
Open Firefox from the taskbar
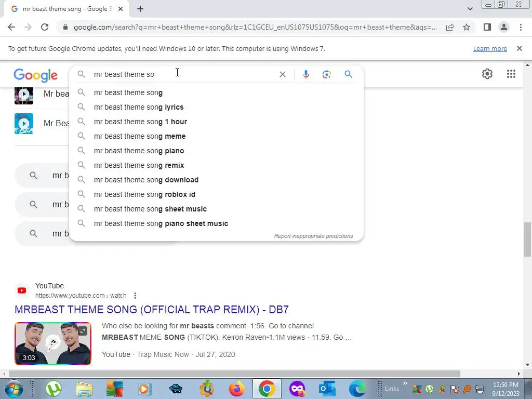click(236, 389)
